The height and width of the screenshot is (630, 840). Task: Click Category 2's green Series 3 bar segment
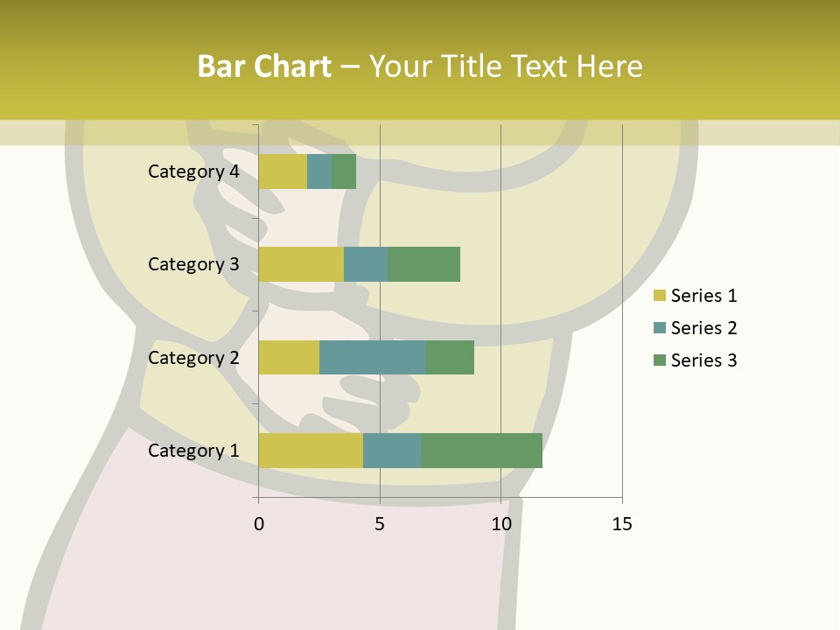[450, 357]
